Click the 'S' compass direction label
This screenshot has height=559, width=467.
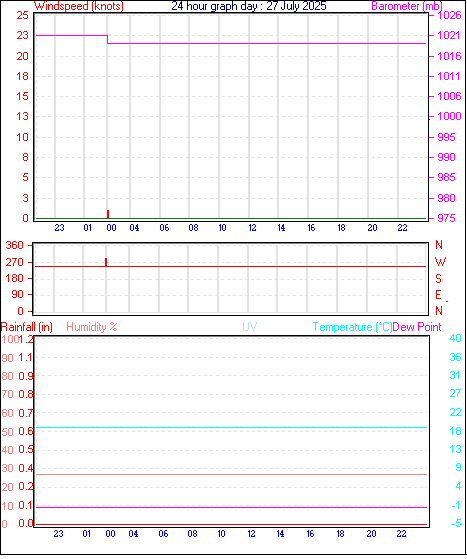click(438, 278)
